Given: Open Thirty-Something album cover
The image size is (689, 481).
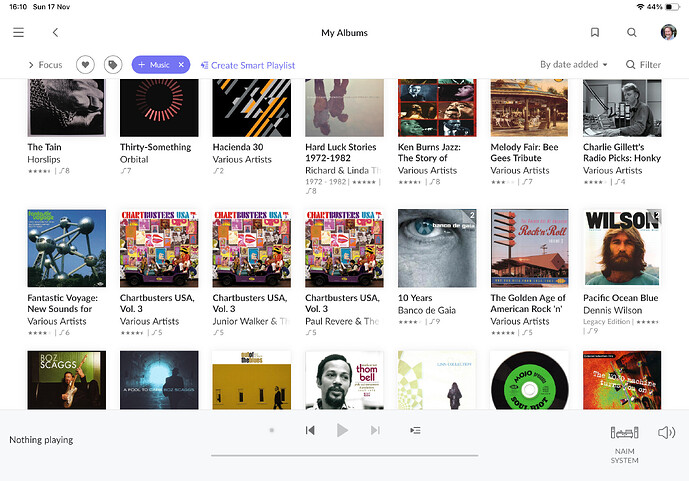Looking at the screenshot, I should [159, 108].
